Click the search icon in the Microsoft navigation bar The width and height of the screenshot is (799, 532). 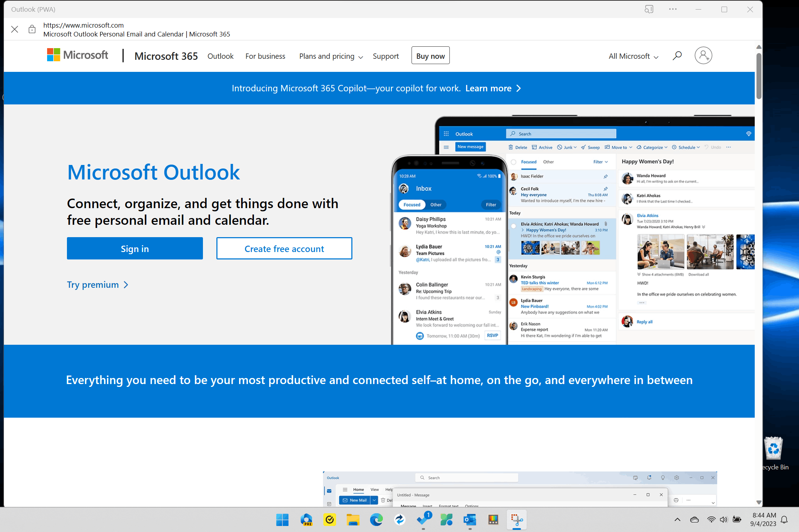coord(677,55)
